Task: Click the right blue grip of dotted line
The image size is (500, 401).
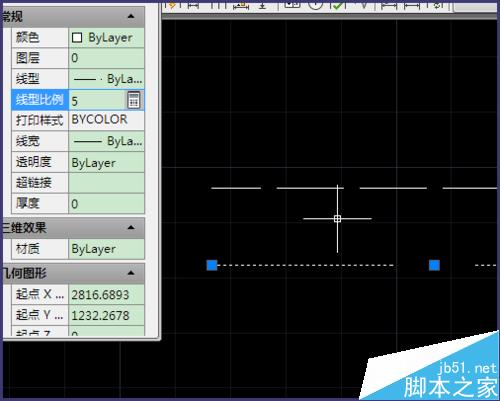Action: pyautogui.click(x=434, y=265)
